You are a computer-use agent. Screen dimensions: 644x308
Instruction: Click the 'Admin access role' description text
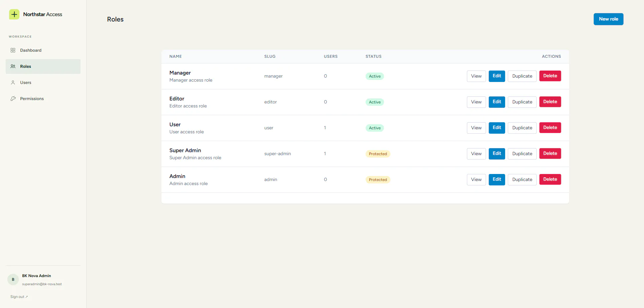pos(189,184)
